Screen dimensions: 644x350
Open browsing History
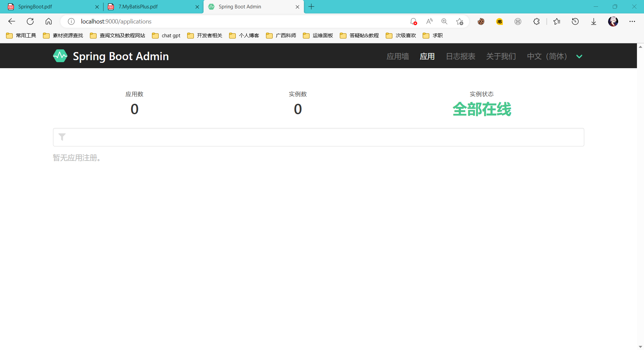tap(575, 21)
